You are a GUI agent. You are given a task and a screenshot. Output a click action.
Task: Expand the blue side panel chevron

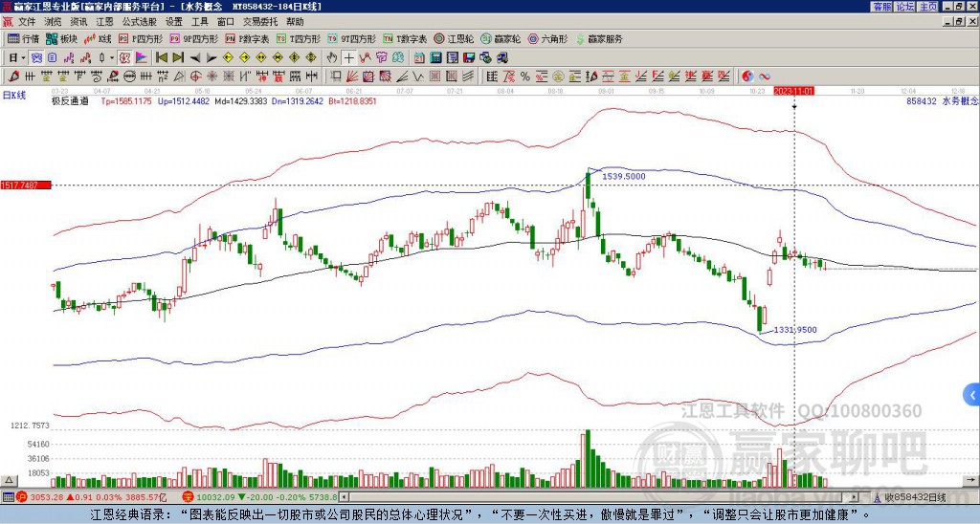972,395
